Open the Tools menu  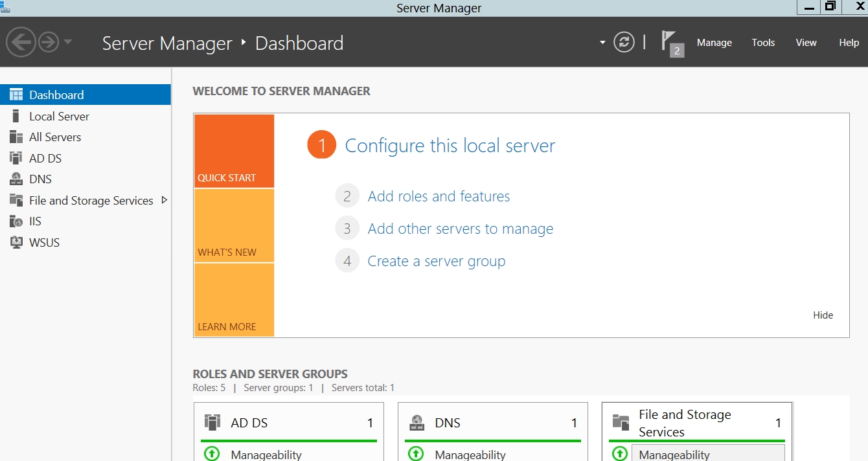coord(763,43)
